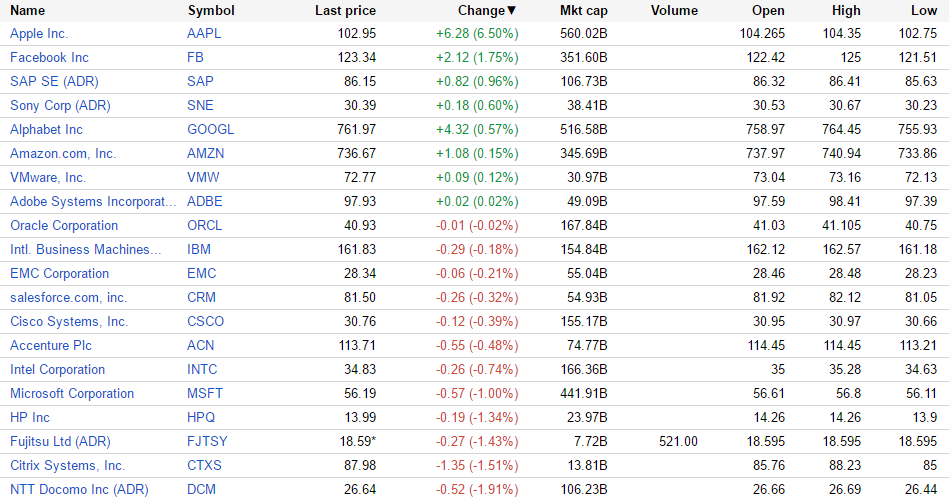
Task: Open the Facebook Inc link
Action: [x=49, y=57]
